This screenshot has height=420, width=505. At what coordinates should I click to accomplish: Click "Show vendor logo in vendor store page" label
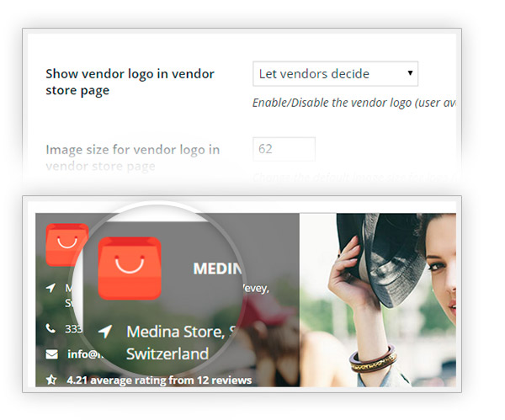tap(130, 82)
